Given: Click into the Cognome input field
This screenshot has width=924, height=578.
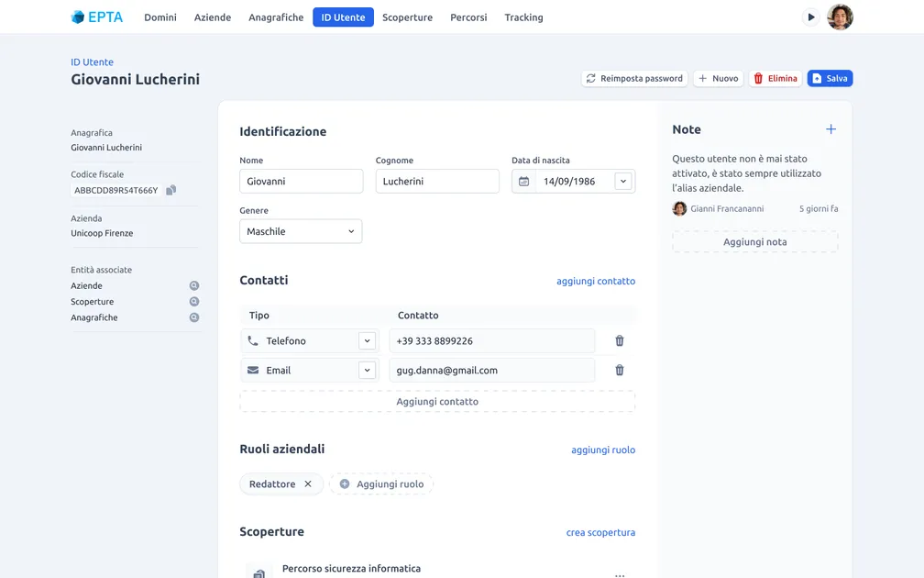Looking at the screenshot, I should tap(437, 182).
